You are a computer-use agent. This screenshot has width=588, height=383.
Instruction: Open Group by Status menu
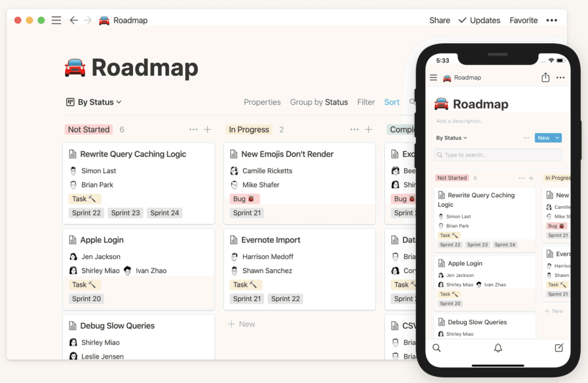(x=319, y=102)
